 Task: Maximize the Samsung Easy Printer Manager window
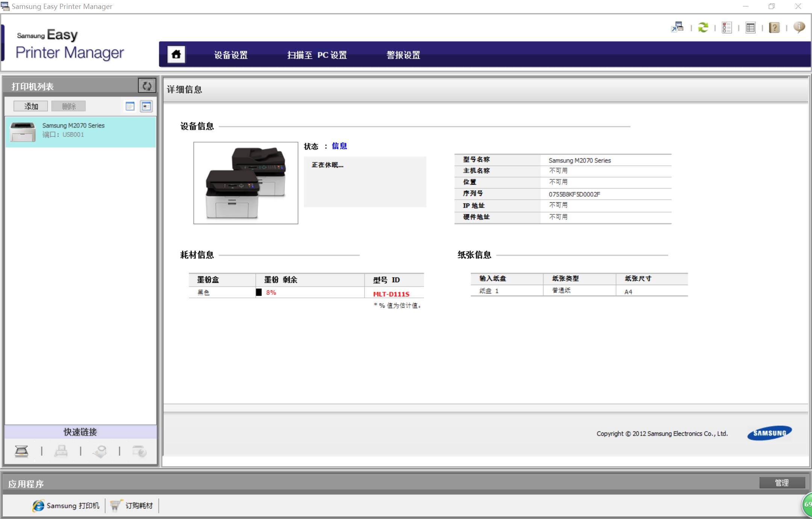(x=772, y=6)
